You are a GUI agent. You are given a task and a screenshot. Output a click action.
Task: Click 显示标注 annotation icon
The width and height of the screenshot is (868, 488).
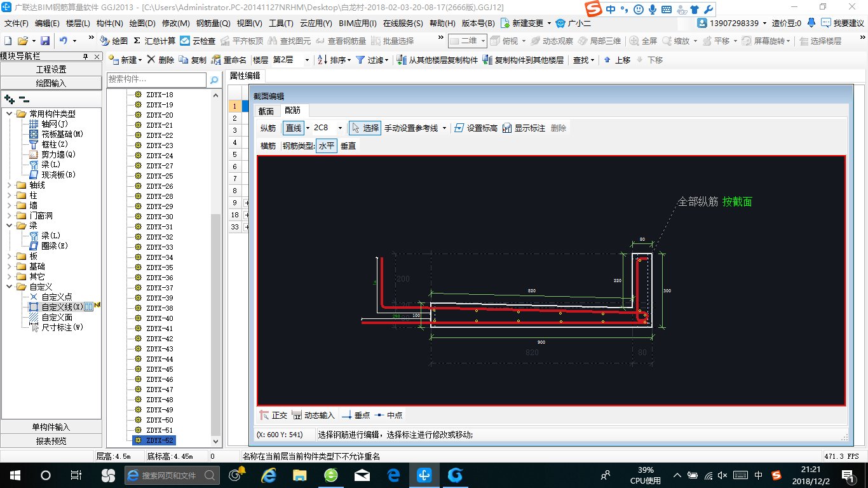click(x=507, y=128)
